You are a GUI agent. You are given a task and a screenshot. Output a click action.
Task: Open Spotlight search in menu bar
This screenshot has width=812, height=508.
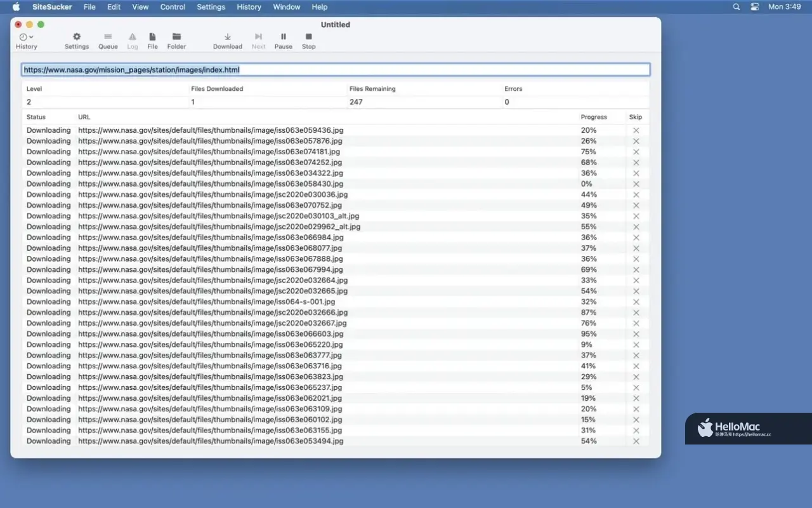click(737, 7)
